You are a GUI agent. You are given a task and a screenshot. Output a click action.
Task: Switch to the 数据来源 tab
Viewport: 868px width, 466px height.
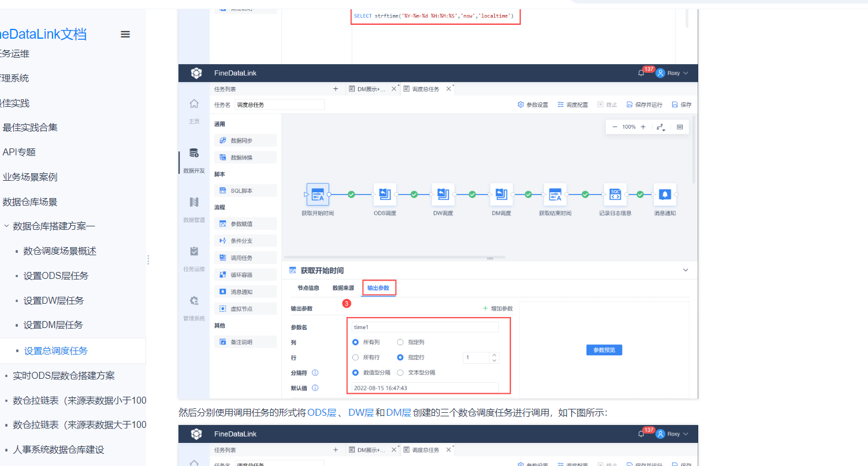tap(343, 288)
